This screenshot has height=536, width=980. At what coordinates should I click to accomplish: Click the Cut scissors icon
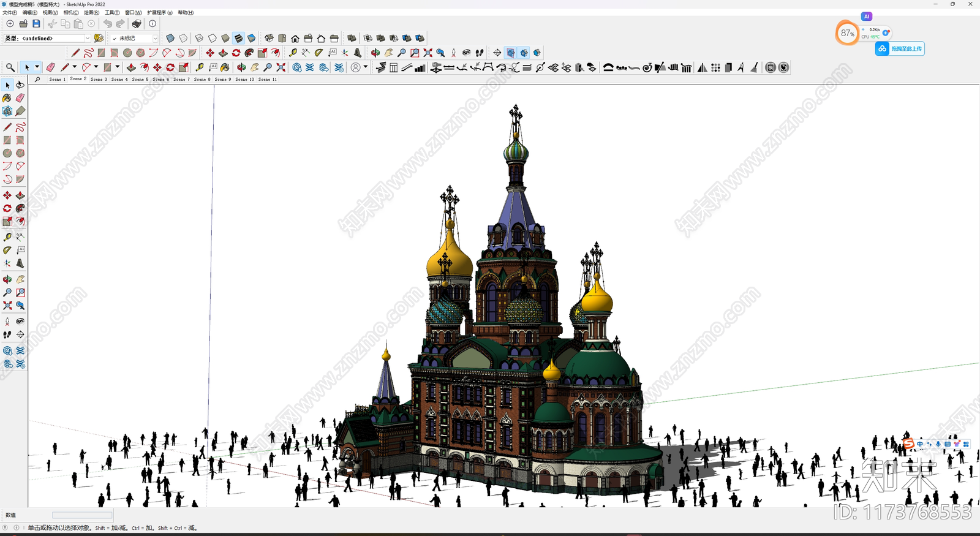[x=53, y=24]
